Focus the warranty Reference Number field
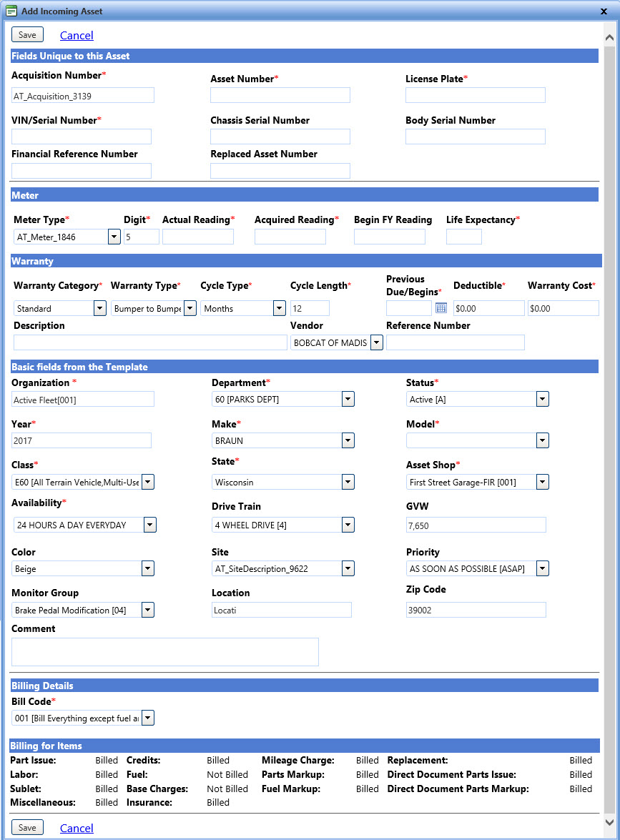620x840 pixels. [x=456, y=342]
